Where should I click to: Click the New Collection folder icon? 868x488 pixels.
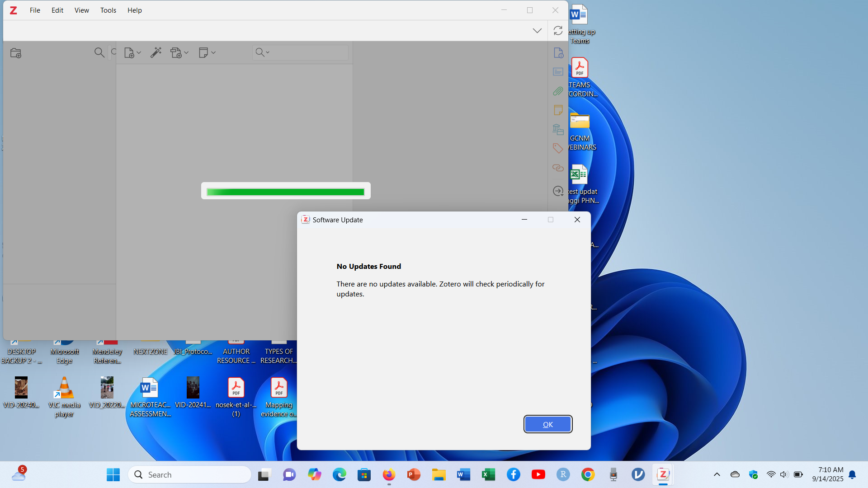click(16, 53)
